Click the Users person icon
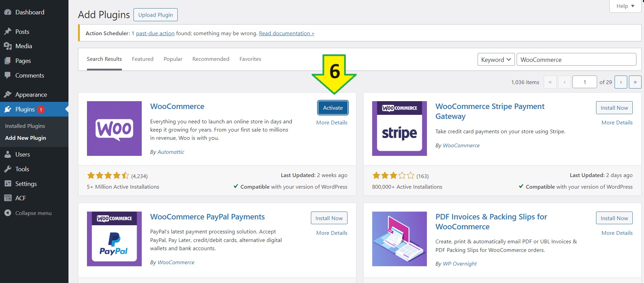644x283 pixels. [x=8, y=154]
